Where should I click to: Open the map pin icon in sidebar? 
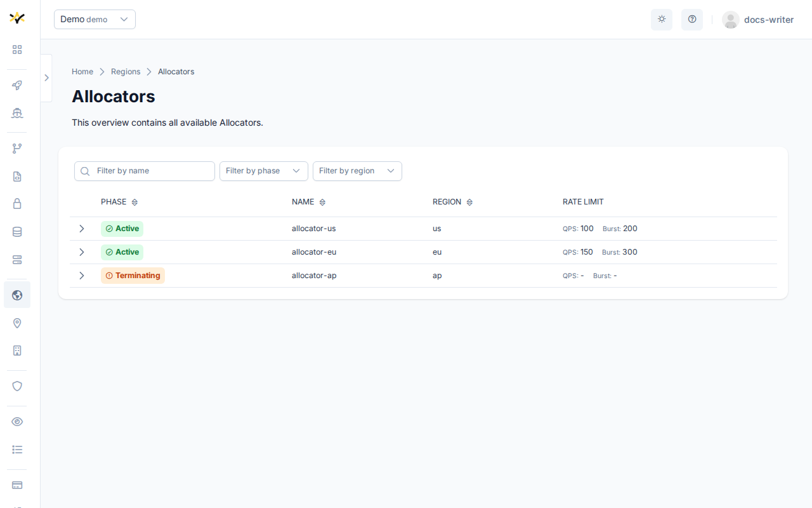click(x=17, y=323)
